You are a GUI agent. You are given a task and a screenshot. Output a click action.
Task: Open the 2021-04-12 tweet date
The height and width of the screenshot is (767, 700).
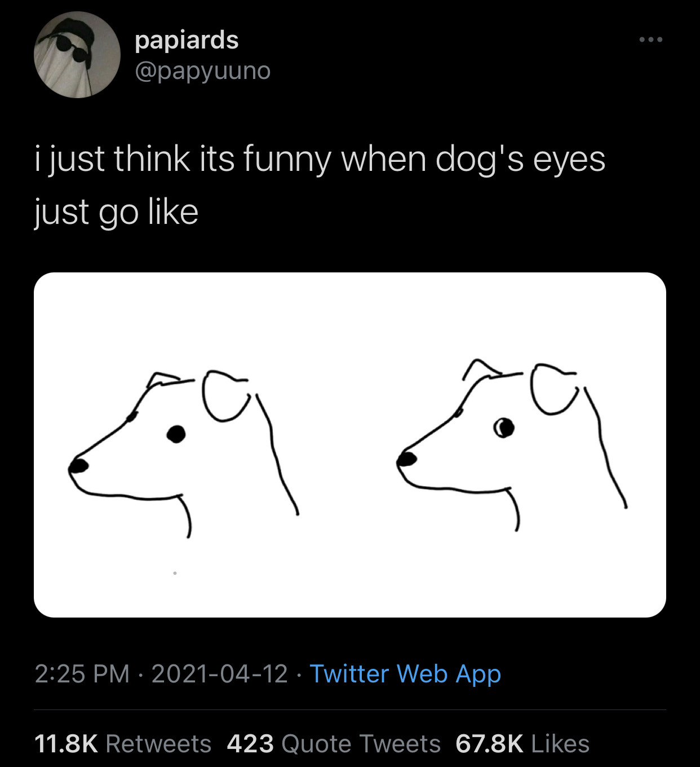220,673
